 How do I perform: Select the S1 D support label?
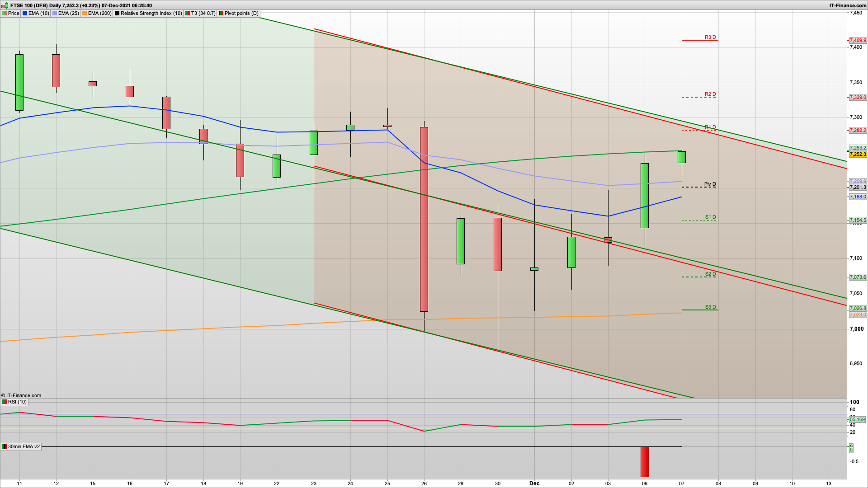[x=710, y=217]
